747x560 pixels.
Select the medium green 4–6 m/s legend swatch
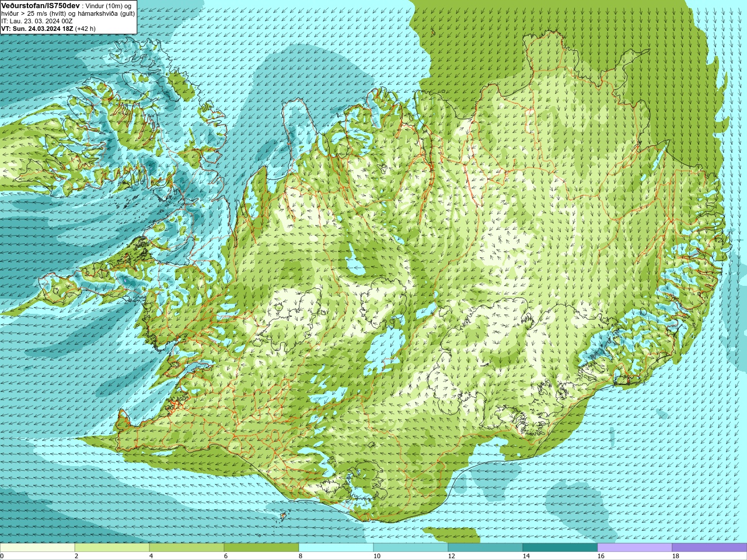[x=187, y=548]
